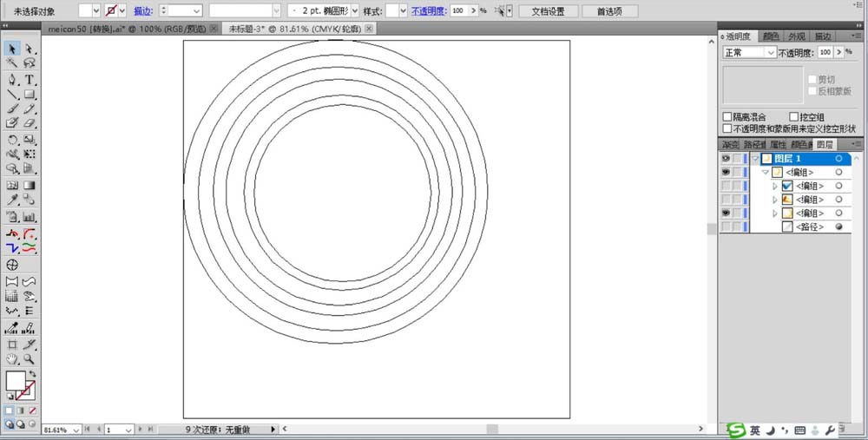
Task: Toggle the 剪切 checkbox
Action: tap(812, 79)
